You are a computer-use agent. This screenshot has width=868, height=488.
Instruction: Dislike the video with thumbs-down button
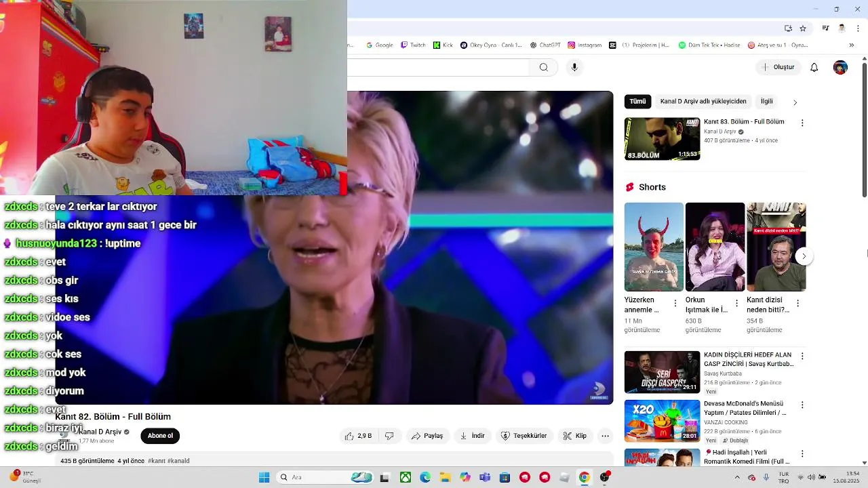[389, 436]
